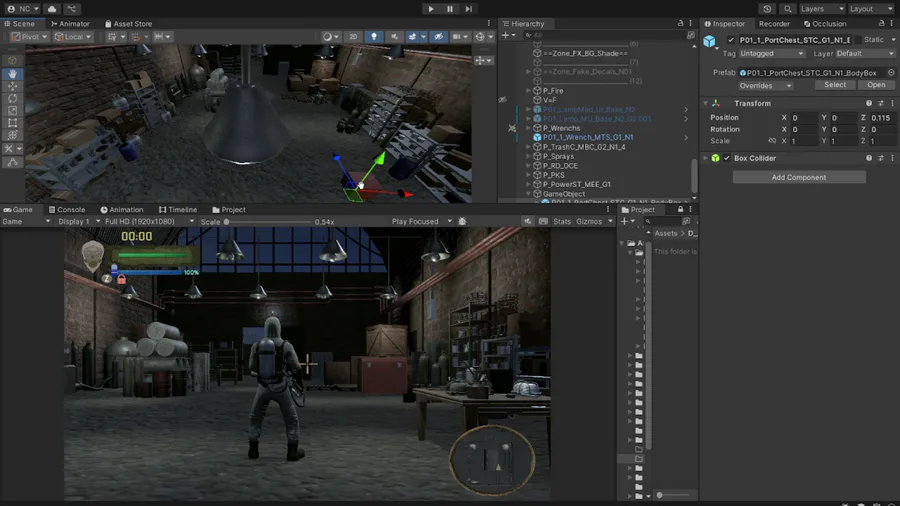Click the prefab Open button
This screenshot has height=506, width=900.
[x=876, y=85]
